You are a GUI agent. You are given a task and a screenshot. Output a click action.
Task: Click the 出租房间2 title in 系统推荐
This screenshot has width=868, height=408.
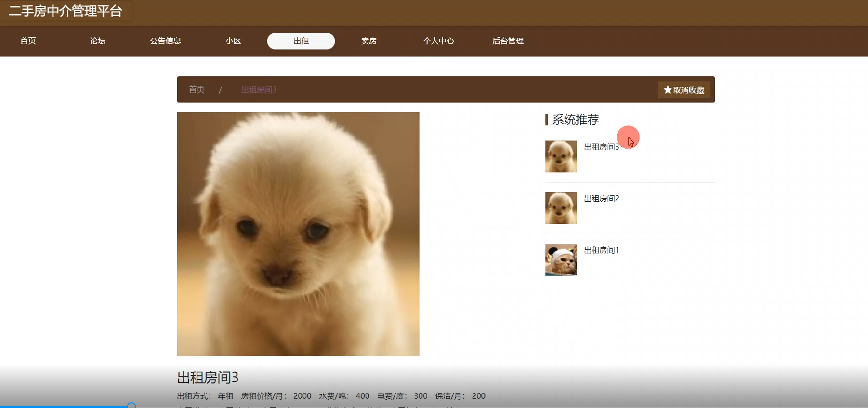[601, 198]
